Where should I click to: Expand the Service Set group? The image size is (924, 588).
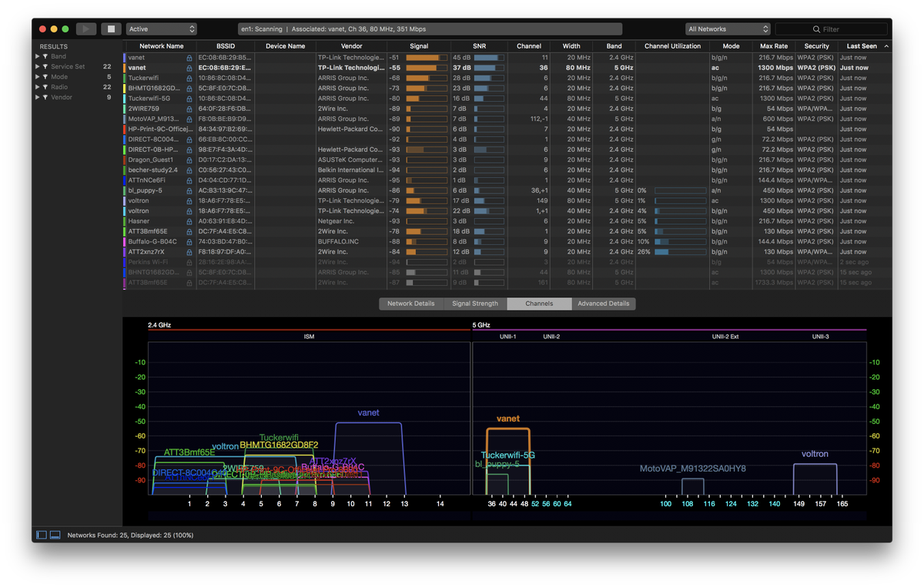point(37,67)
